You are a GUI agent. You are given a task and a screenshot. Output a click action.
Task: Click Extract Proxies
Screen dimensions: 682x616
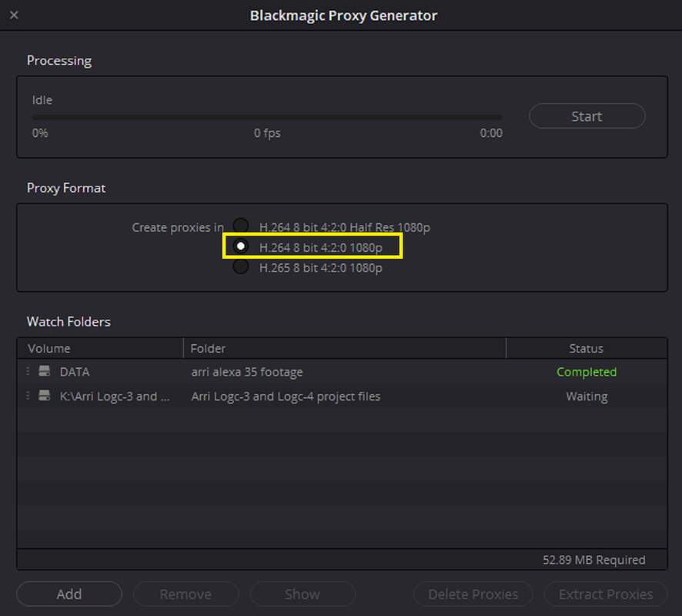click(x=606, y=594)
